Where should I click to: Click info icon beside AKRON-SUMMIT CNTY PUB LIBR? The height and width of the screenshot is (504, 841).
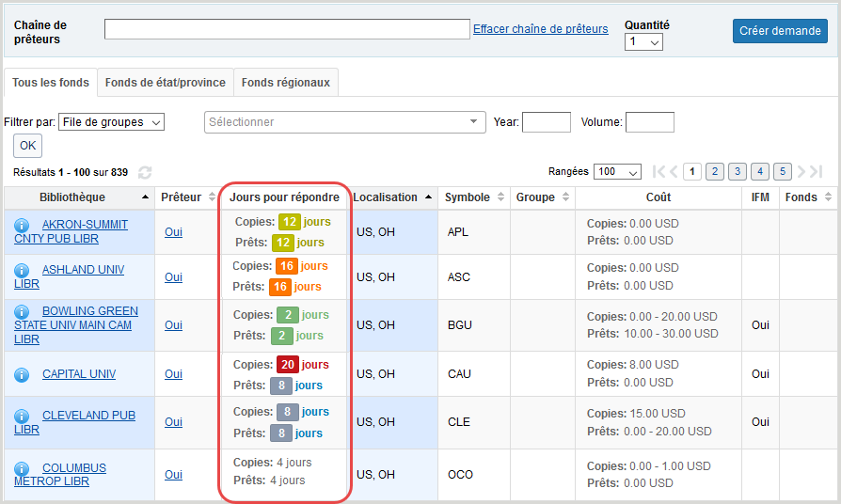[x=22, y=225]
